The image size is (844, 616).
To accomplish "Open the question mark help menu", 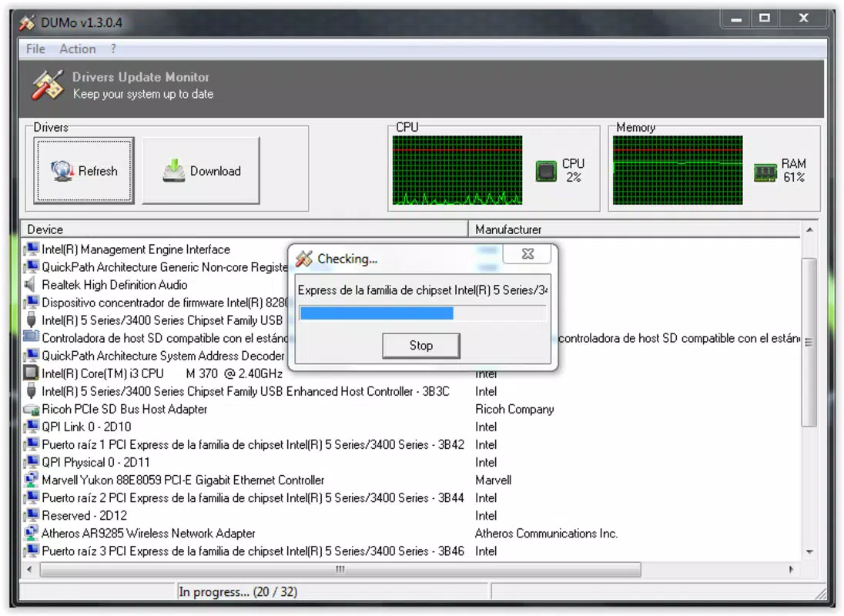I will pos(113,49).
